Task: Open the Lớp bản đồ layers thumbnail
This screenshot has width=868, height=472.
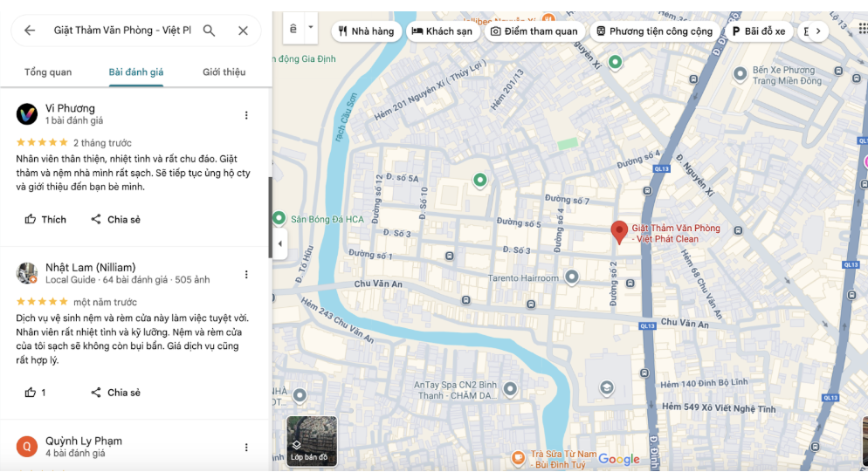Action: coord(312,441)
